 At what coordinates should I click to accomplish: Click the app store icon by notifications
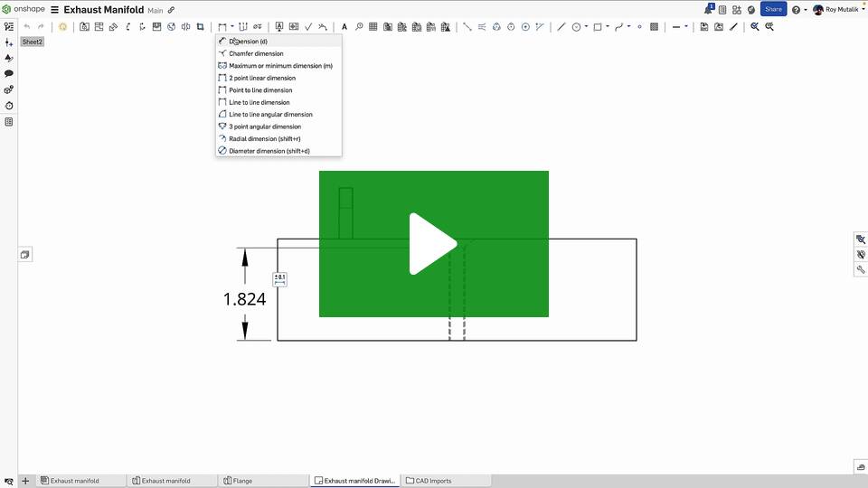[x=736, y=10]
